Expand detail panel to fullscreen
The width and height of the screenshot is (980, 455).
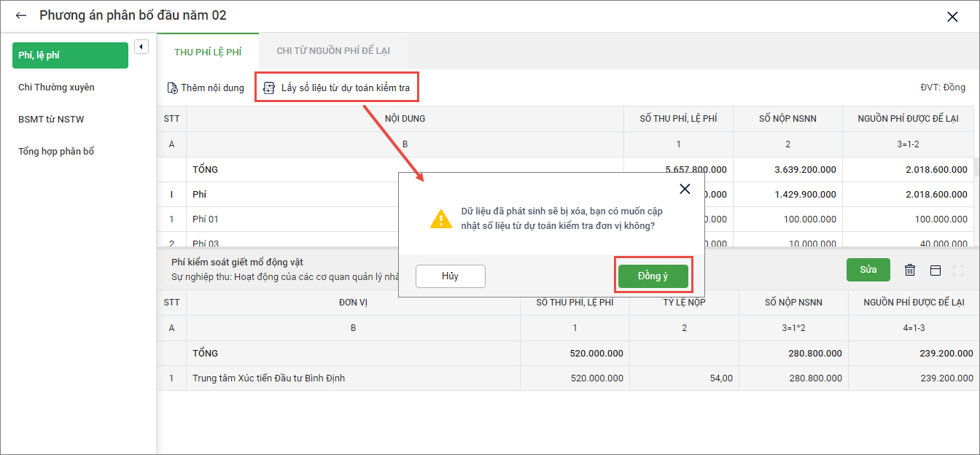(x=959, y=270)
